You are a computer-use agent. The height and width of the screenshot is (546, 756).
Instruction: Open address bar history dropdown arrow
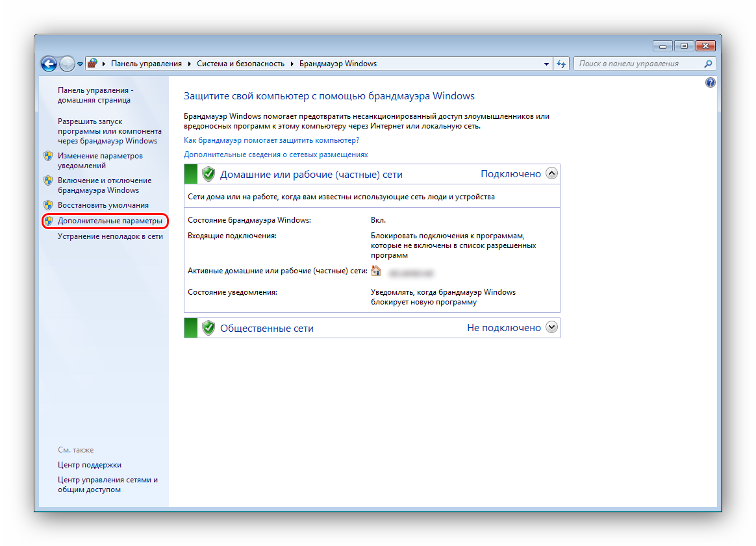546,64
